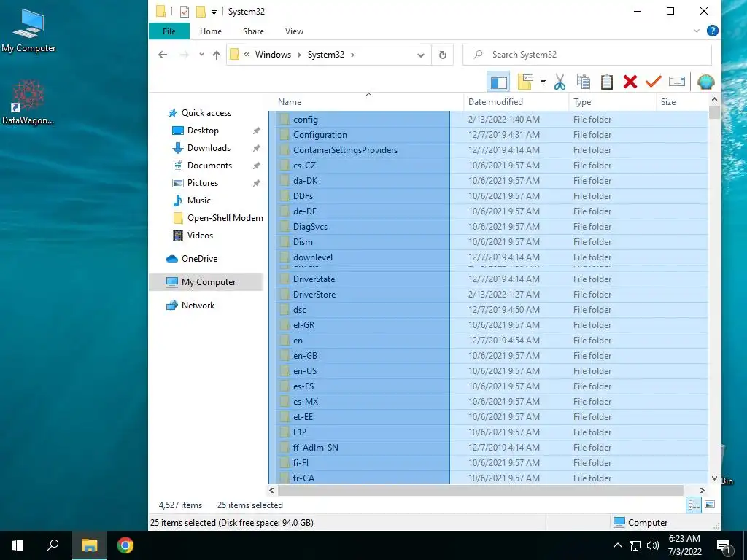Open Desktop in the navigation pane
This screenshot has height=560, width=747.
(203, 131)
